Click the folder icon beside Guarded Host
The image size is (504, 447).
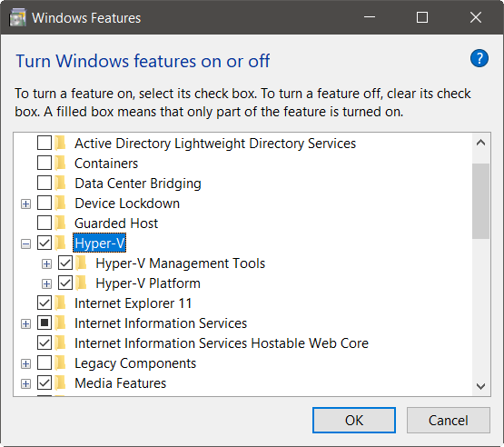[60, 223]
